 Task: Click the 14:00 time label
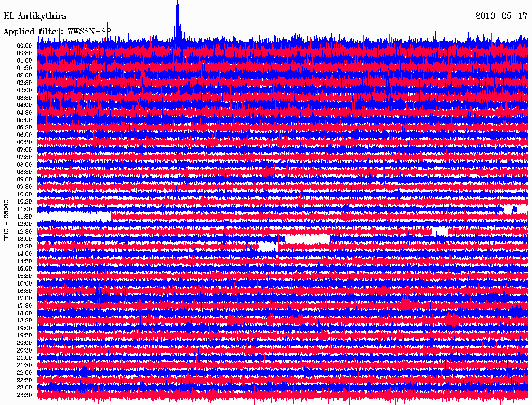24,254
